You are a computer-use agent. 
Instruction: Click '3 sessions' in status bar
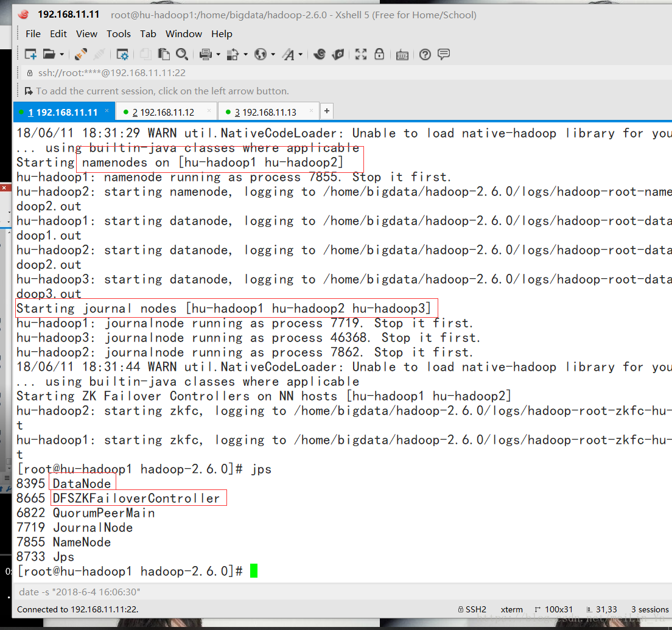click(x=649, y=609)
